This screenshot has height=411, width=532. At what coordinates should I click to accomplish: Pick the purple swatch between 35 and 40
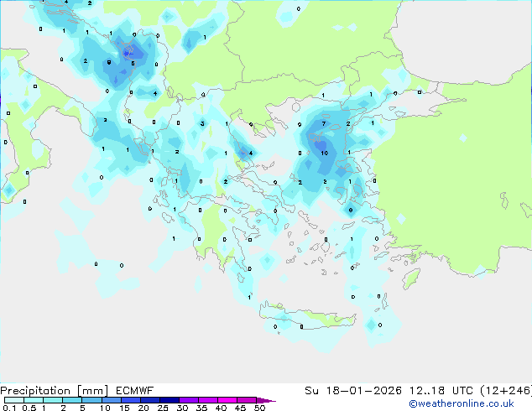click(x=208, y=400)
